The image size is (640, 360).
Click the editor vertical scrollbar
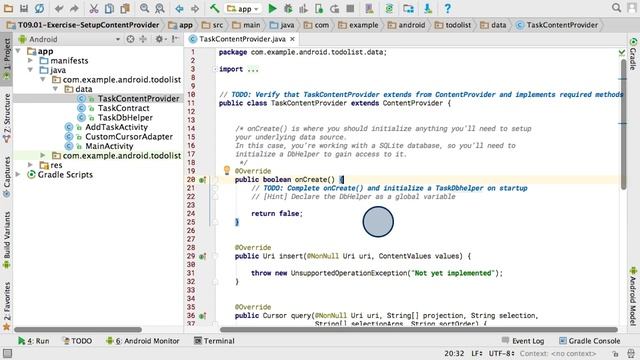pos(623,124)
